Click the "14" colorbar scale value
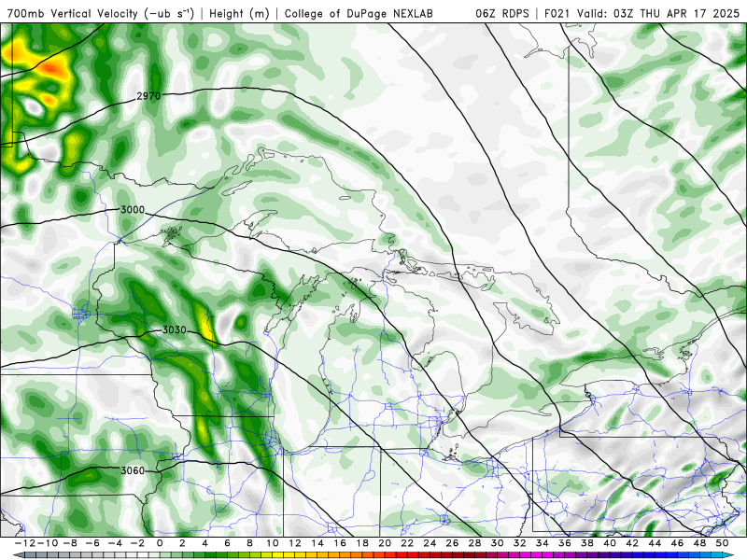The image size is (747, 560). click(317, 543)
